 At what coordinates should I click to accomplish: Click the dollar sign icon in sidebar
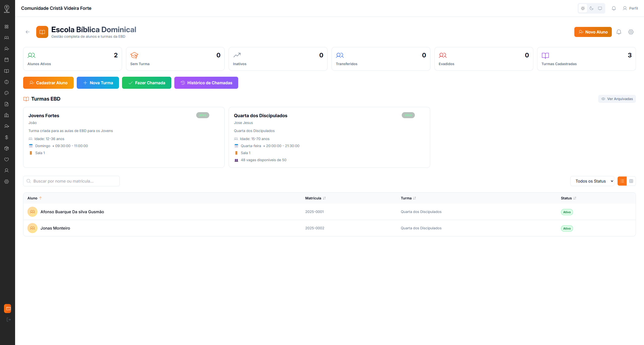[x=7, y=137]
